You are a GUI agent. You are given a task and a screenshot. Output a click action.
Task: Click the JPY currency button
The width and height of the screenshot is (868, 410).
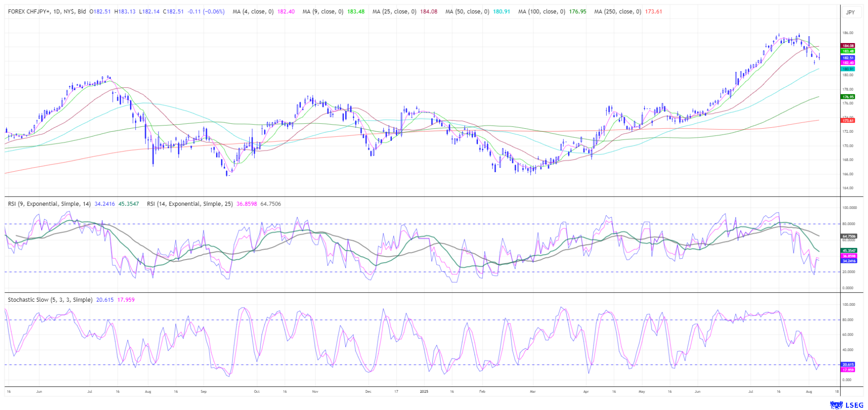click(x=850, y=12)
